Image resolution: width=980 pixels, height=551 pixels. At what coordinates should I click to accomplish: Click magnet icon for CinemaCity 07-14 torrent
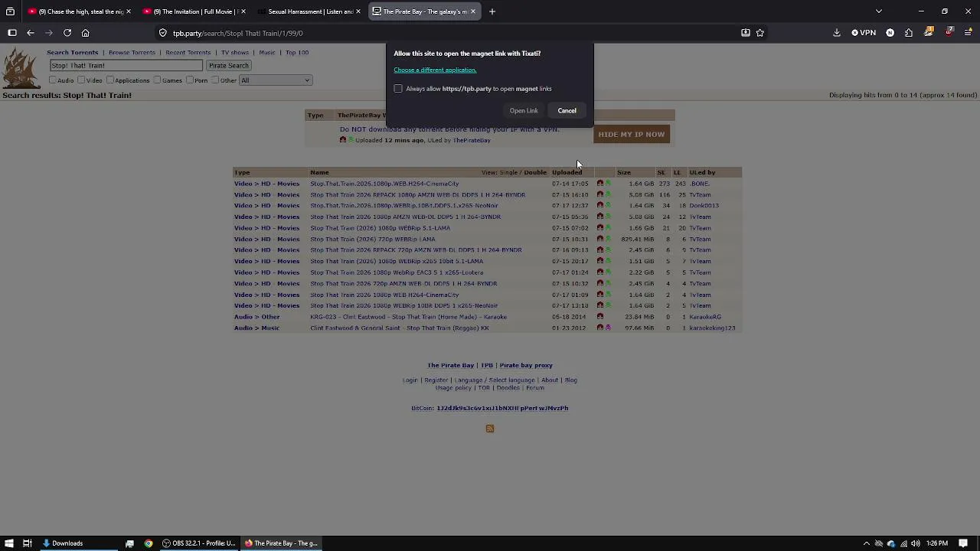tap(599, 184)
